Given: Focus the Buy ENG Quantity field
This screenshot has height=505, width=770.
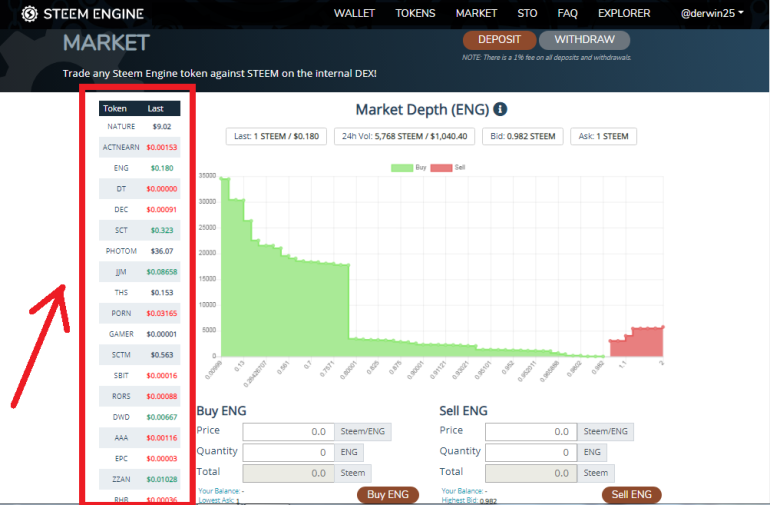Looking at the screenshot, I should click(288, 452).
